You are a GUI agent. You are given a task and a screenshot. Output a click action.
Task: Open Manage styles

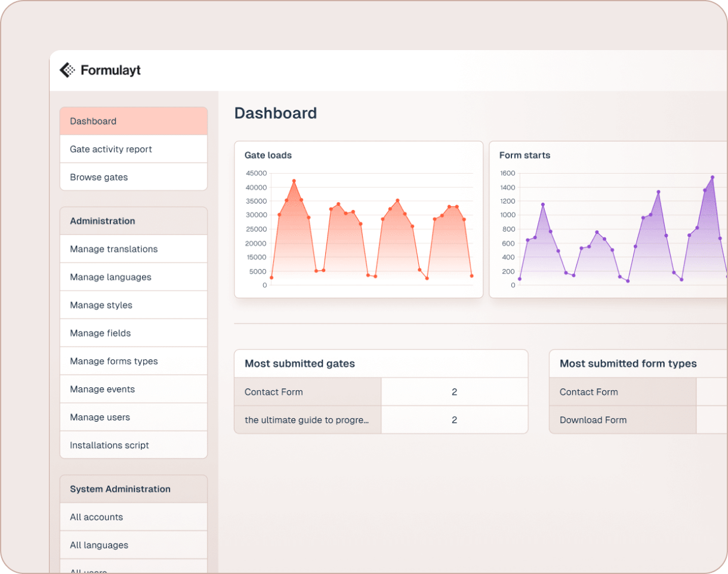(x=101, y=305)
